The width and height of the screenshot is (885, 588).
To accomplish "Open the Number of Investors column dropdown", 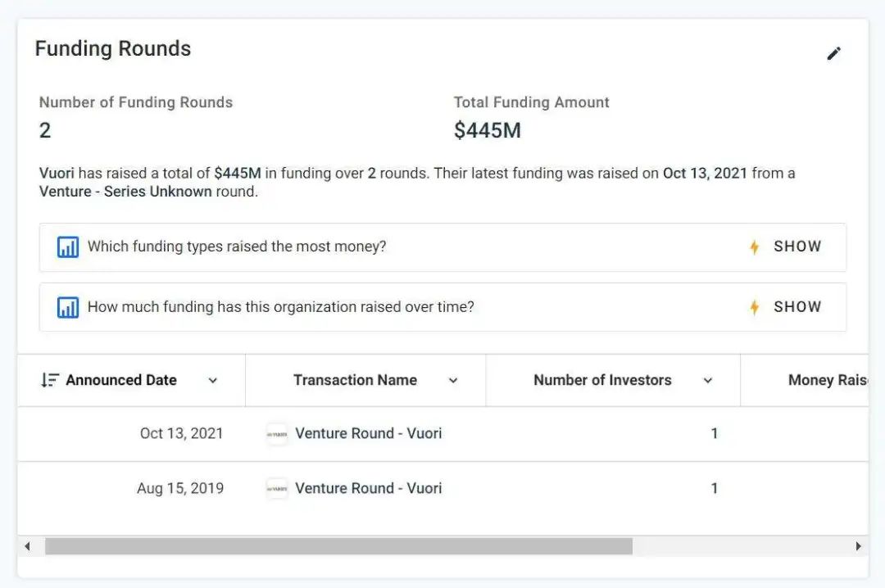I will pyautogui.click(x=708, y=381).
